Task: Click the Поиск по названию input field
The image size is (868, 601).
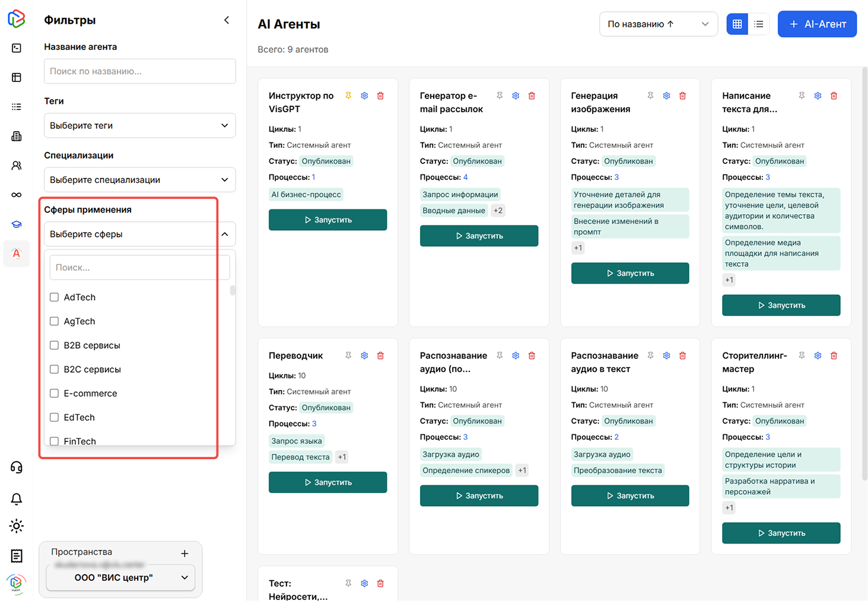Action: coord(139,71)
